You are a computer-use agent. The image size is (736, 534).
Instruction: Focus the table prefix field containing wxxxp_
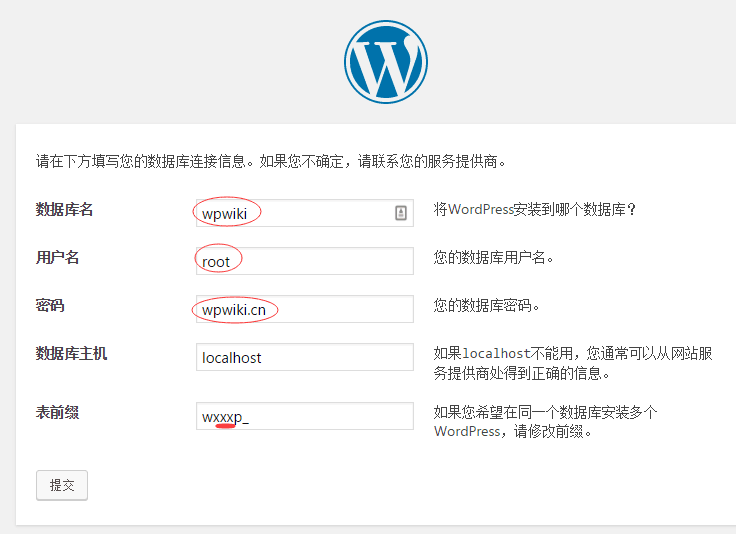click(305, 416)
